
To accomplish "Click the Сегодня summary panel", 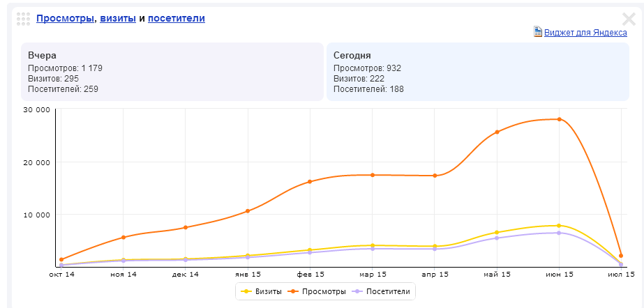I will [477, 72].
